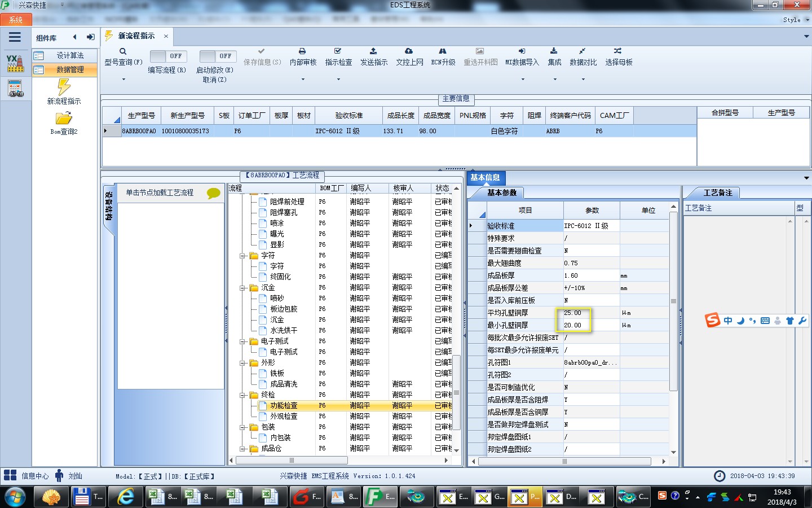Collapse 组件库 panel with left arrow
Viewport: 812px width, 508px height.
(74, 37)
